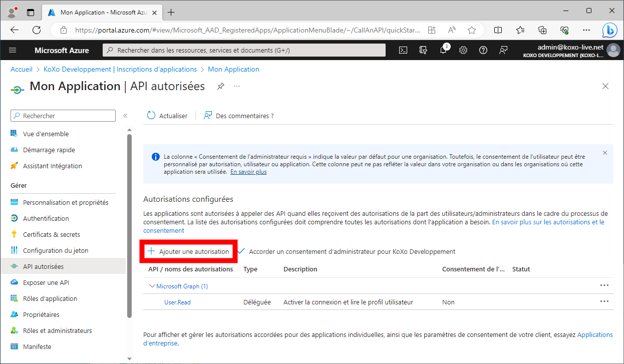
Task: Open the Edge profile icon
Action: 12,12
